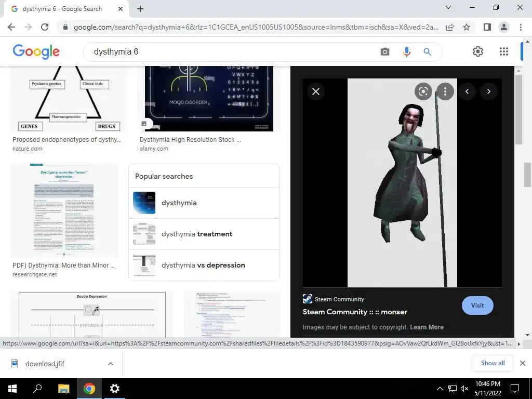
Task: Open network status tray icon
Action: click(x=453, y=389)
